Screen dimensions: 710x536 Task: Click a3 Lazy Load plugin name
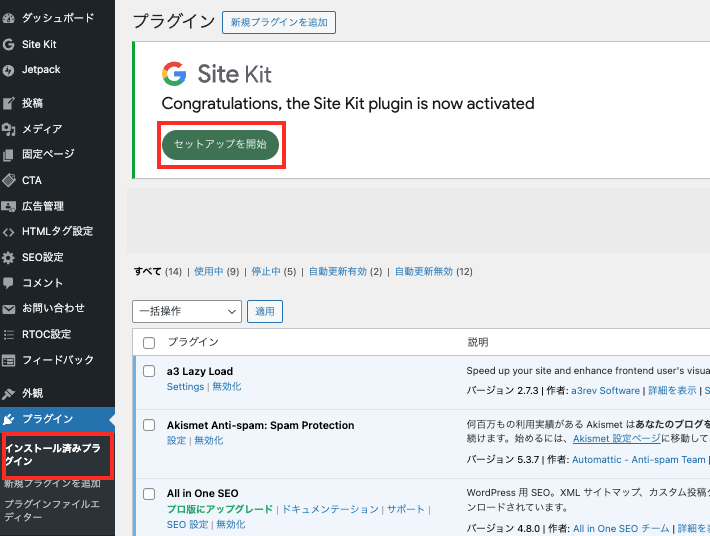click(x=200, y=372)
